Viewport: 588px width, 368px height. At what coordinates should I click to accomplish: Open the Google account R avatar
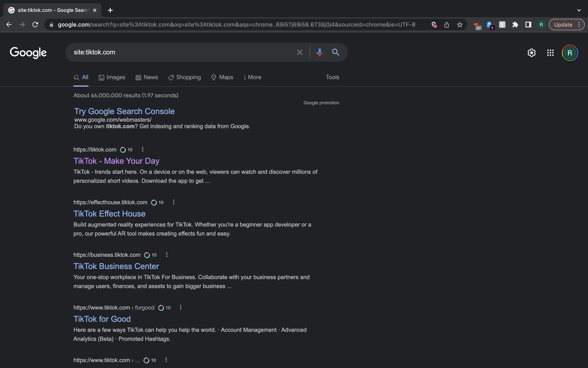570,53
